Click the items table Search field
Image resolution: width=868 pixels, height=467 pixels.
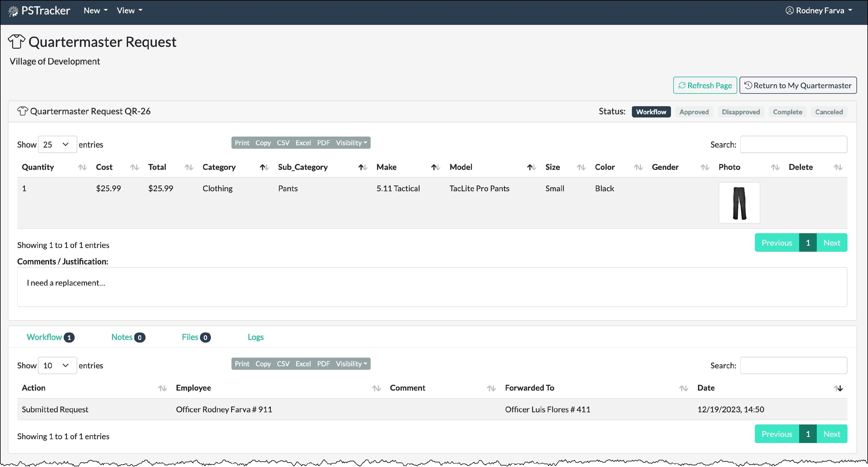coord(794,145)
